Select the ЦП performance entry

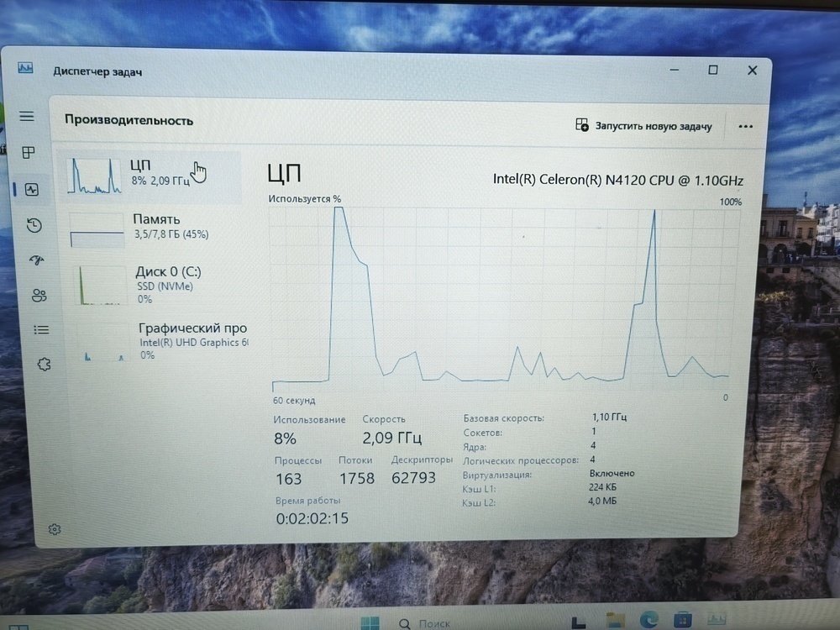coord(150,176)
